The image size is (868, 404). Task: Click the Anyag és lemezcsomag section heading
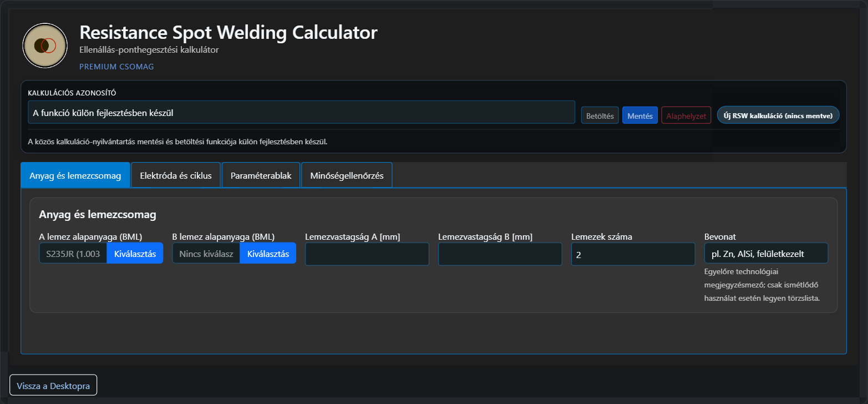(98, 214)
